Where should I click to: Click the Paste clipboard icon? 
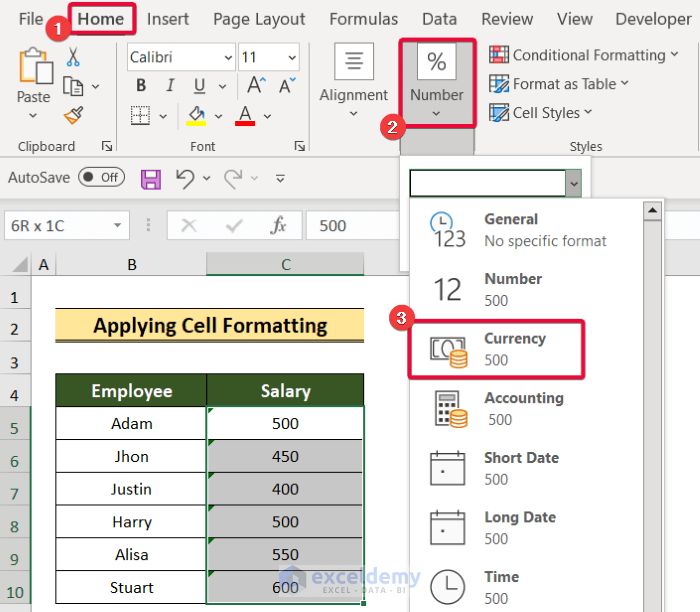pyautogui.click(x=35, y=66)
